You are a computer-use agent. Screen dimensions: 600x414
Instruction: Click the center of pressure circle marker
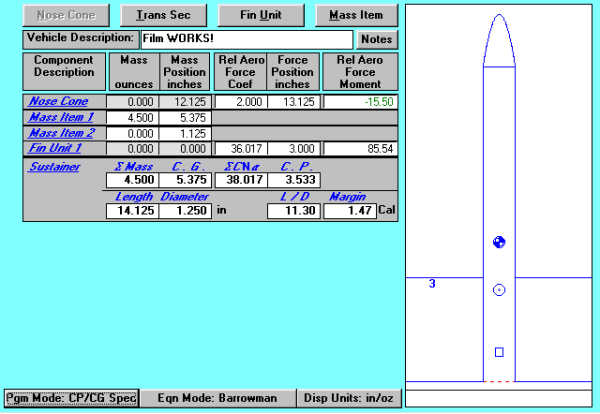coord(500,290)
